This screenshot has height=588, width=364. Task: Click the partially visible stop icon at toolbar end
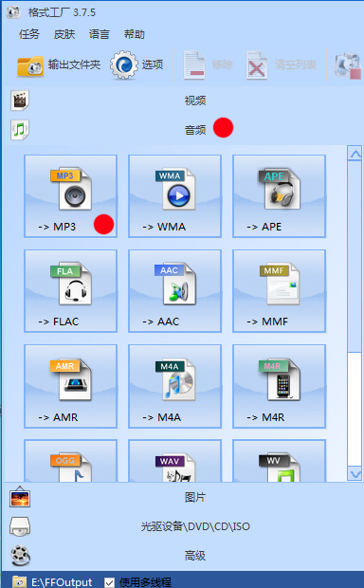(348, 65)
